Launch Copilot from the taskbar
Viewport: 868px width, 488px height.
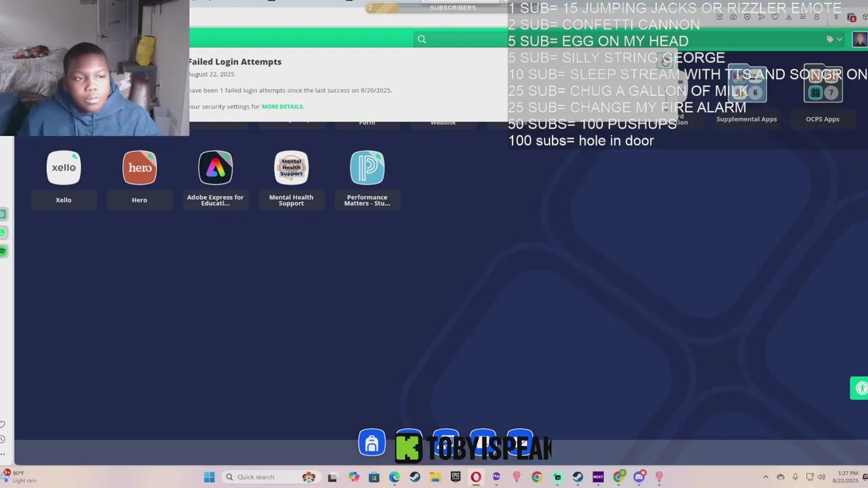(x=354, y=477)
